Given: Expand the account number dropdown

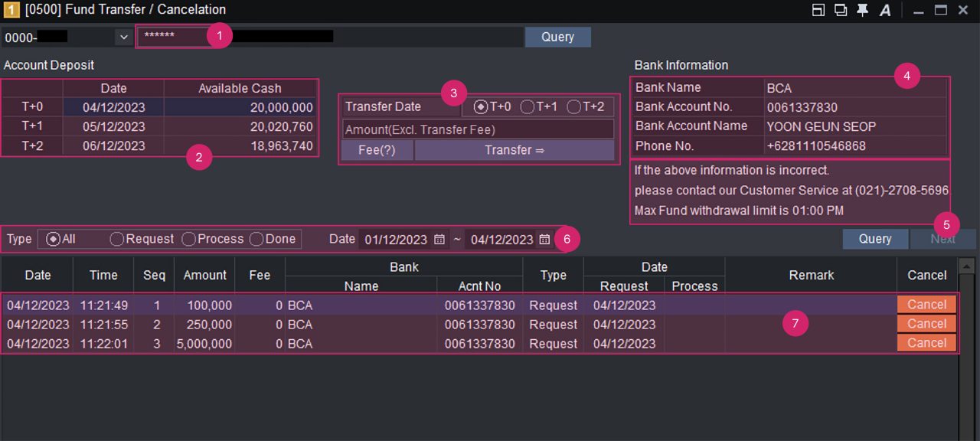Looking at the screenshot, I should (x=123, y=37).
